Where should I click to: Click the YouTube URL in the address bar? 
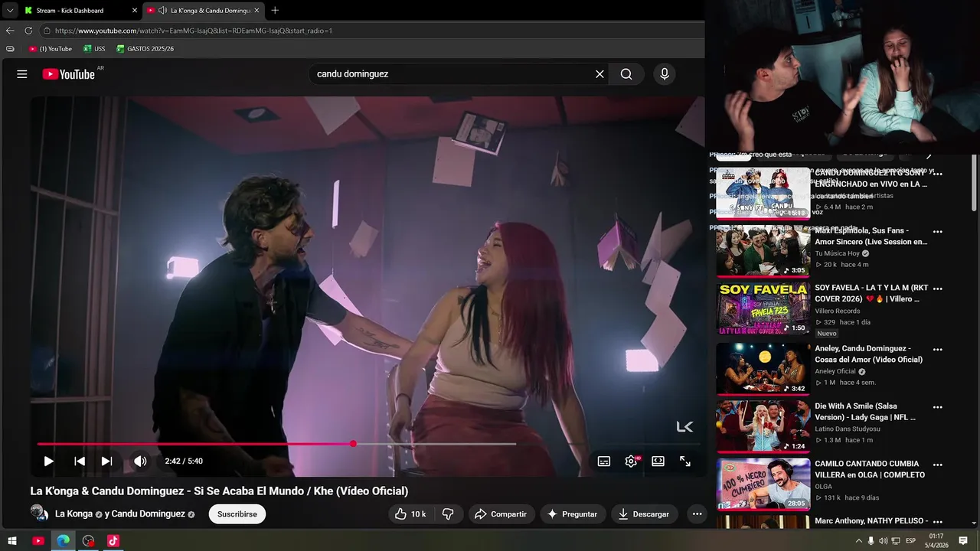[194, 31]
